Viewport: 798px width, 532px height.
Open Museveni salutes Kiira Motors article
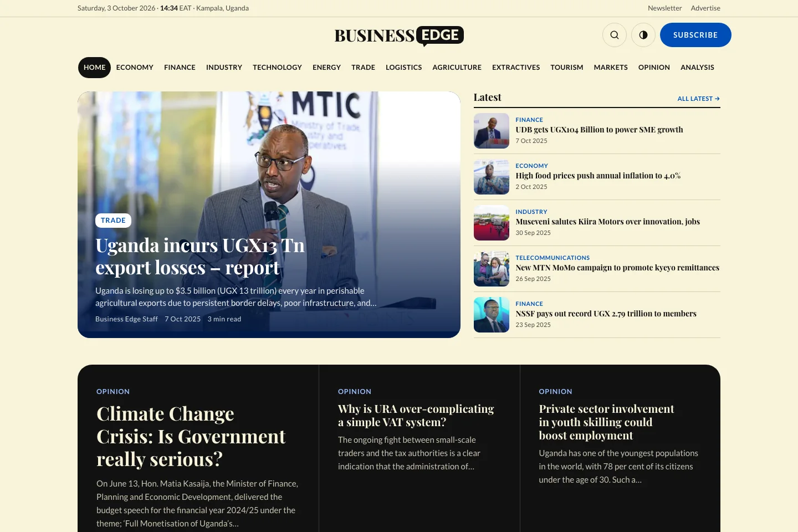pyautogui.click(x=607, y=222)
